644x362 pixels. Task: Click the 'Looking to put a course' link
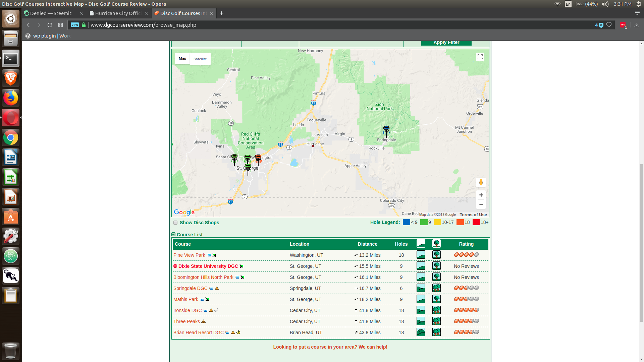(330, 347)
